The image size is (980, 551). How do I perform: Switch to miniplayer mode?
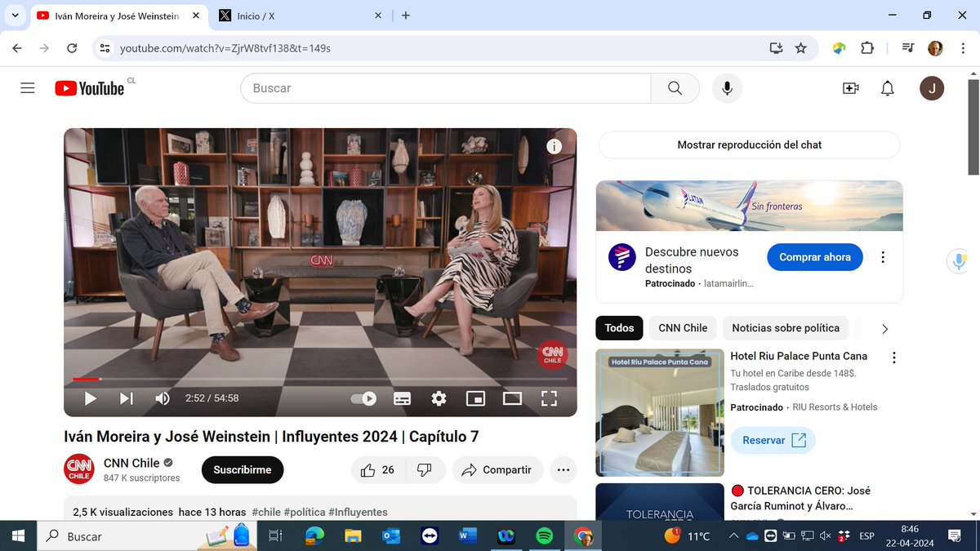point(475,398)
